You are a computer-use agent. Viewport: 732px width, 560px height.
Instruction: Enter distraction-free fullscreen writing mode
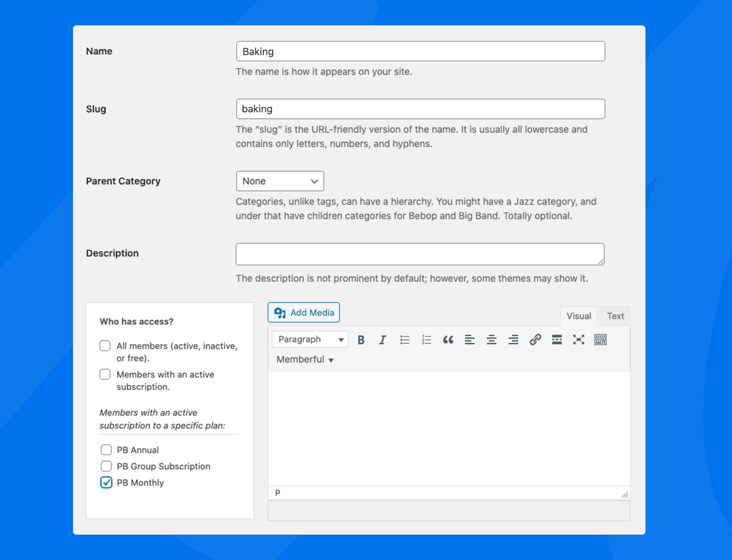click(579, 339)
